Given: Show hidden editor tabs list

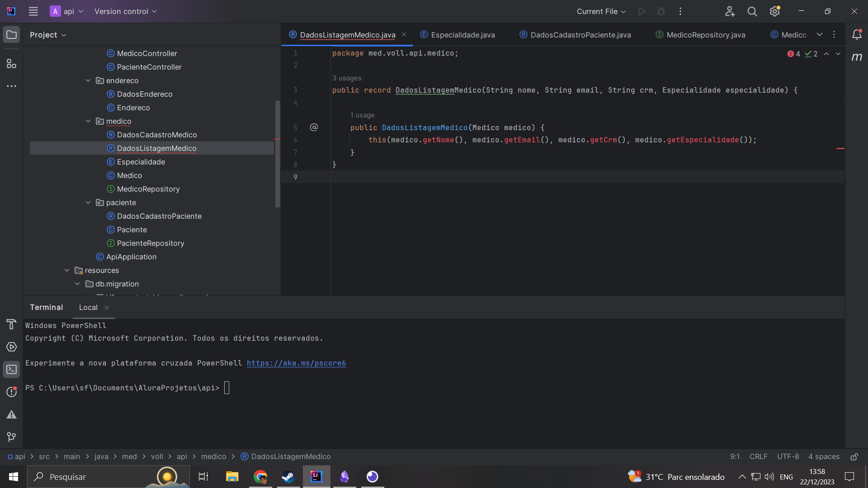Looking at the screenshot, I should (820, 34).
